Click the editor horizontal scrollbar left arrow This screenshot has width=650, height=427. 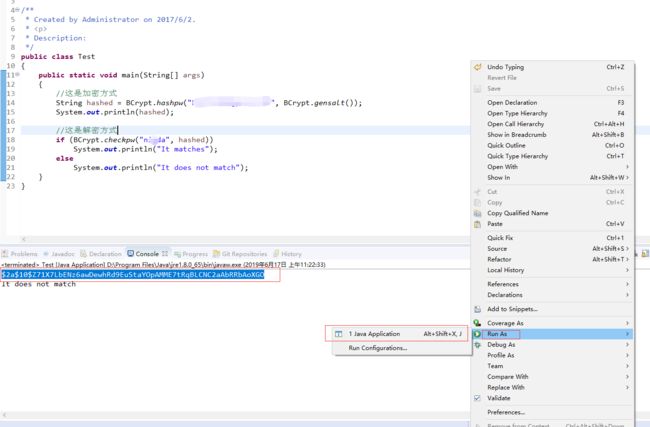click(x=24, y=239)
